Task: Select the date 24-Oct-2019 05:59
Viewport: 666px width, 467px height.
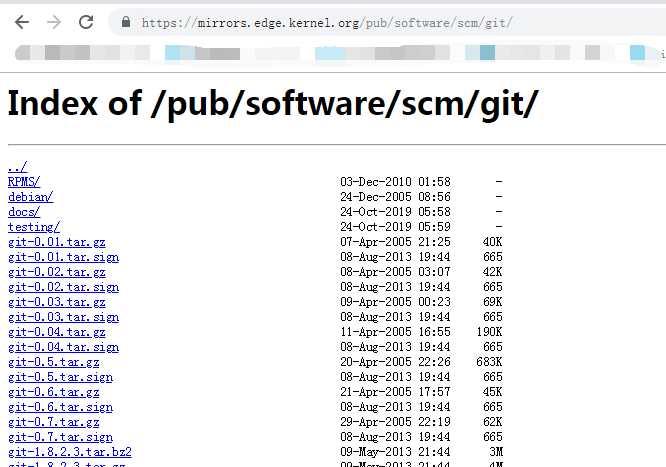Action: tap(395, 227)
